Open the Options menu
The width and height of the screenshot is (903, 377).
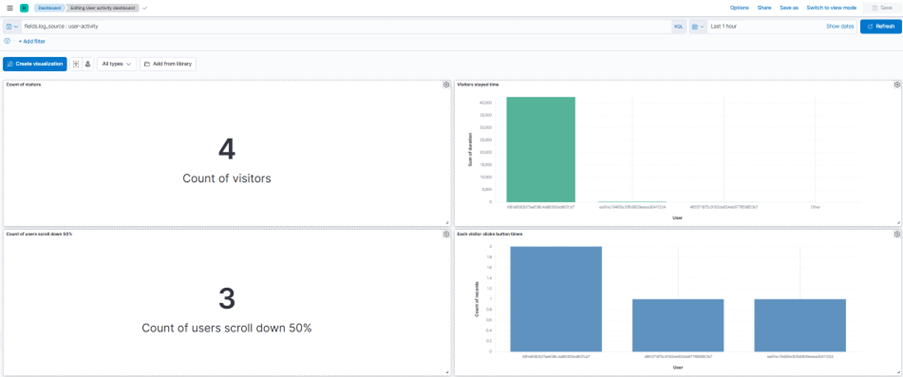[739, 8]
